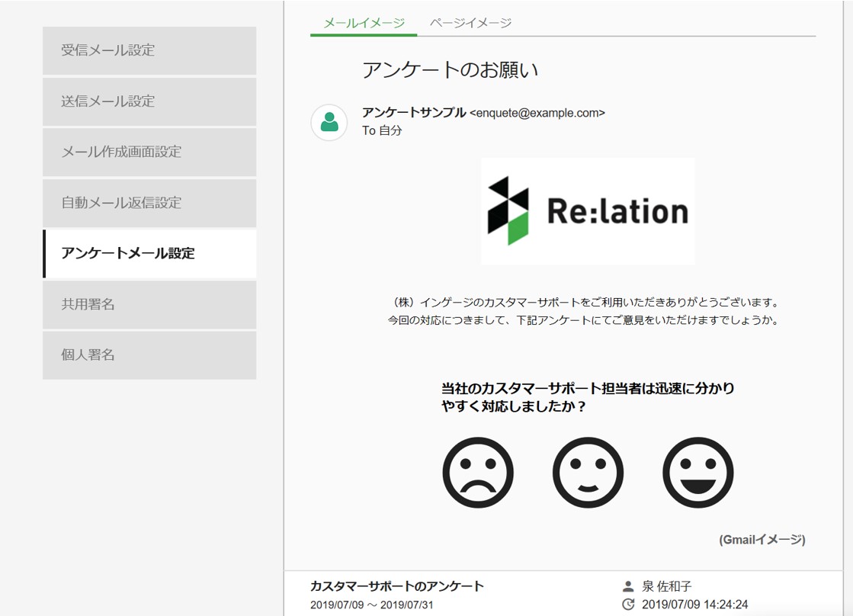Open 個人署名 settings
The height and width of the screenshot is (616, 853).
point(149,355)
